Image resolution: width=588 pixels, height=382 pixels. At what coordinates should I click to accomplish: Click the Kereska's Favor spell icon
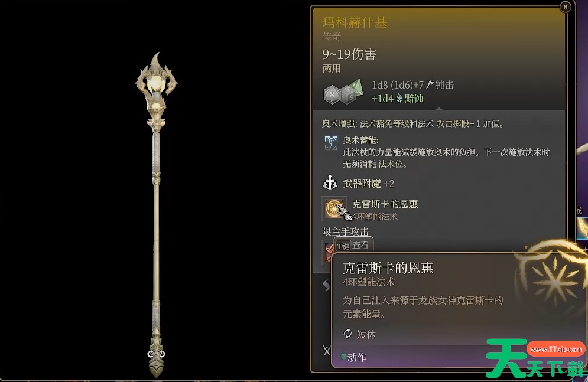coord(334,208)
